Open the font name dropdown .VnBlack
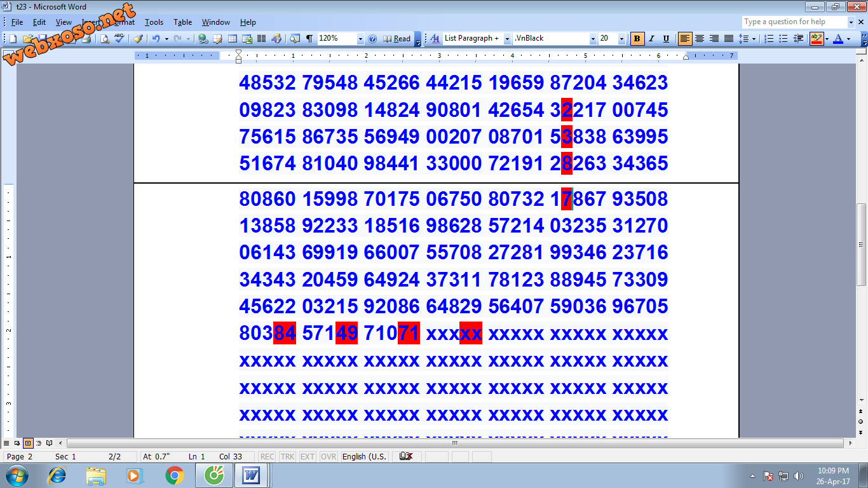The height and width of the screenshot is (488, 868). click(x=593, y=39)
